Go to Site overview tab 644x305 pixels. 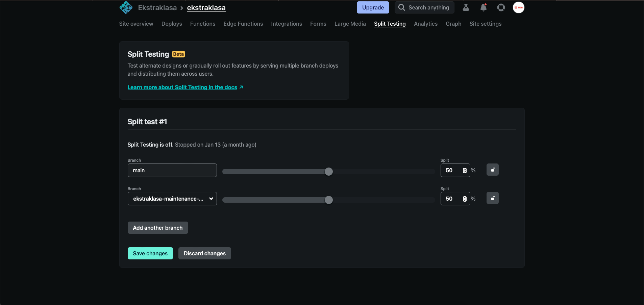point(136,24)
